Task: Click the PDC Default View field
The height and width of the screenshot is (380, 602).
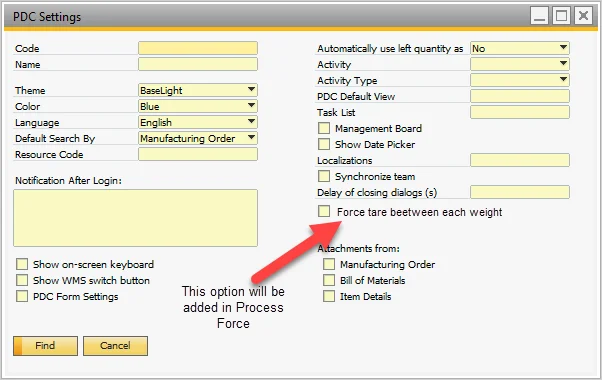Action: coord(520,96)
